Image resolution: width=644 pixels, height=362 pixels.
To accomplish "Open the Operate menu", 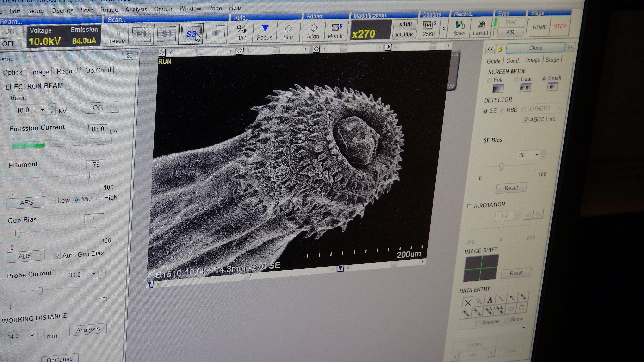I will pos(62,11).
